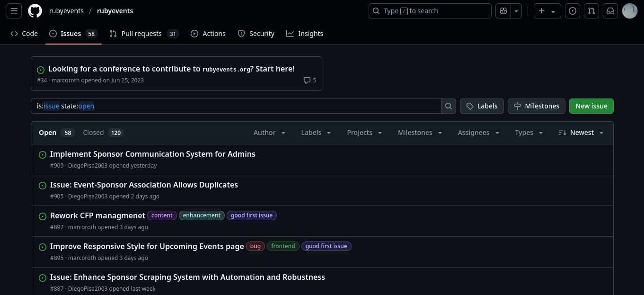
Task: Open issue 'Rework CFP managmenet'
Action: pyautogui.click(x=97, y=215)
